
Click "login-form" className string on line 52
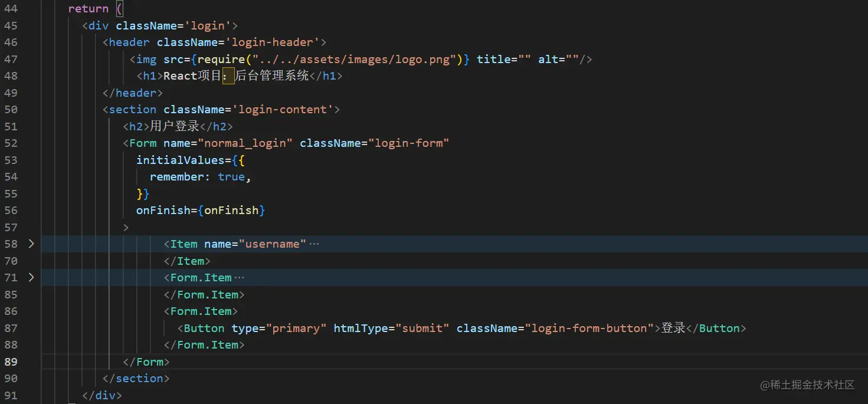point(409,143)
